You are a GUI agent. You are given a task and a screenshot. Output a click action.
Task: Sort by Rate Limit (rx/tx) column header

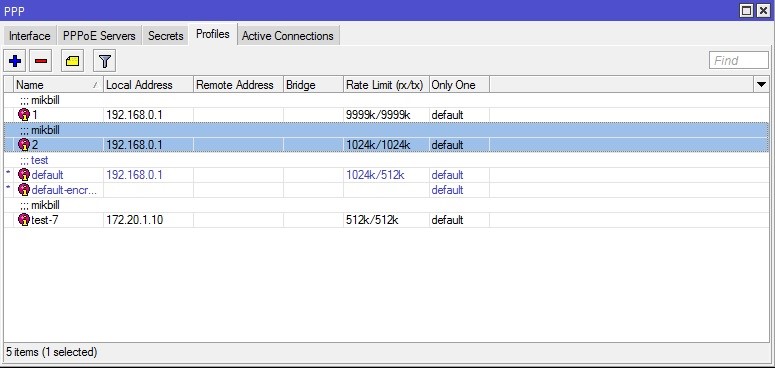click(386, 85)
